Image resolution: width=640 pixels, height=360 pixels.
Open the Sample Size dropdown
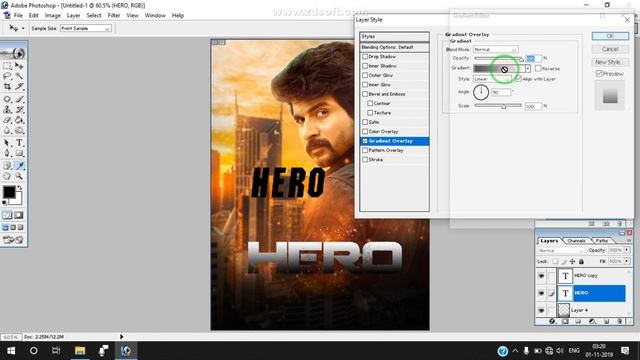(x=85, y=28)
